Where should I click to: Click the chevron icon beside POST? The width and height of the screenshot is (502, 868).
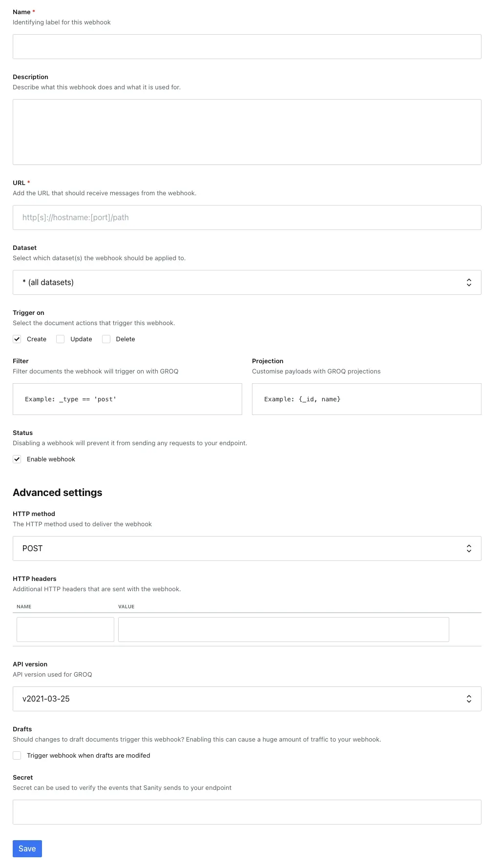click(x=469, y=548)
